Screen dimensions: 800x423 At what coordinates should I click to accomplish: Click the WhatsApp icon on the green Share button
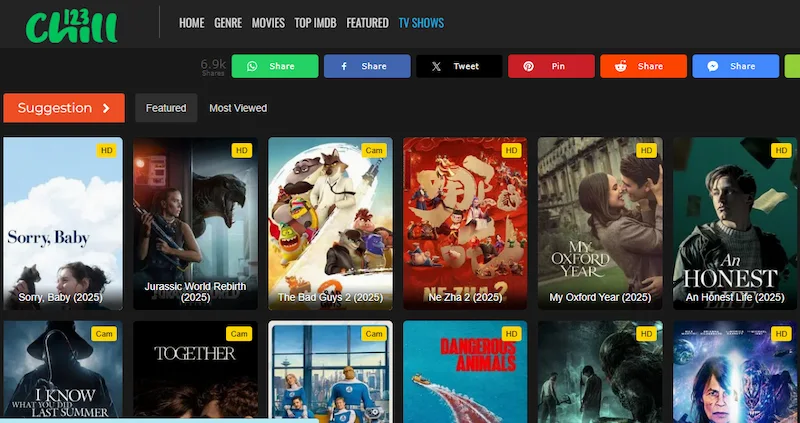pyautogui.click(x=252, y=66)
